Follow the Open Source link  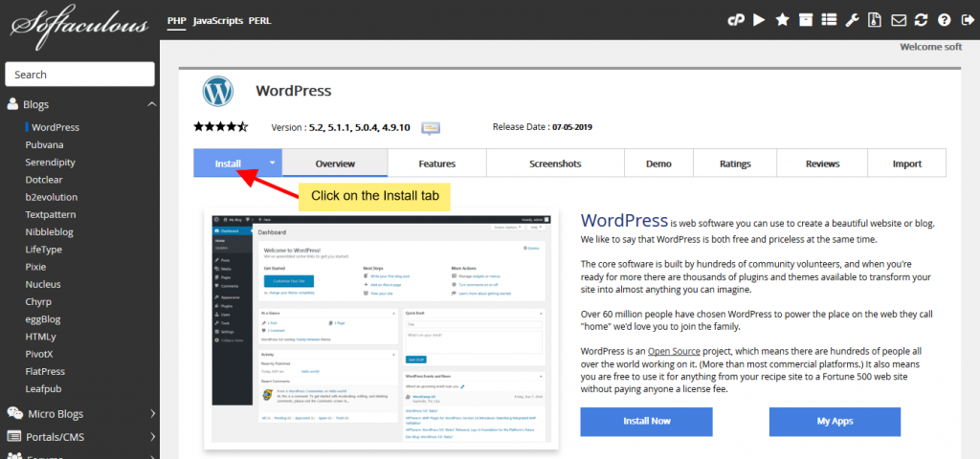(674, 351)
